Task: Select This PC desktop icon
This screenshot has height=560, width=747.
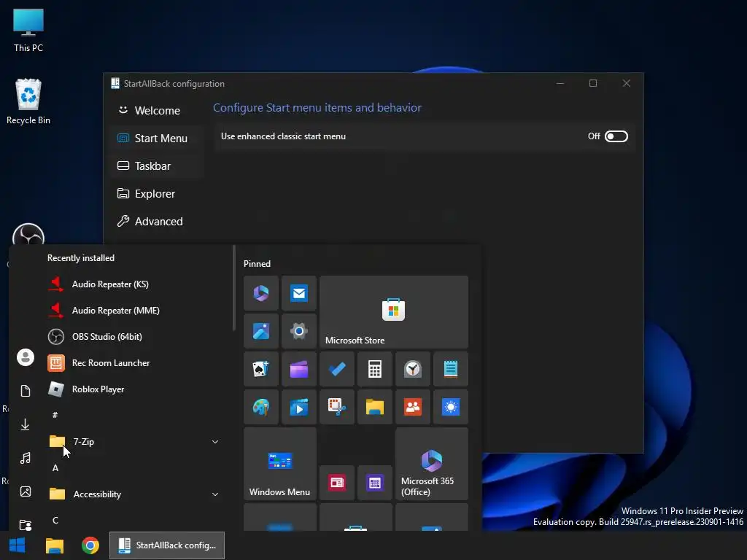Action: [28, 31]
